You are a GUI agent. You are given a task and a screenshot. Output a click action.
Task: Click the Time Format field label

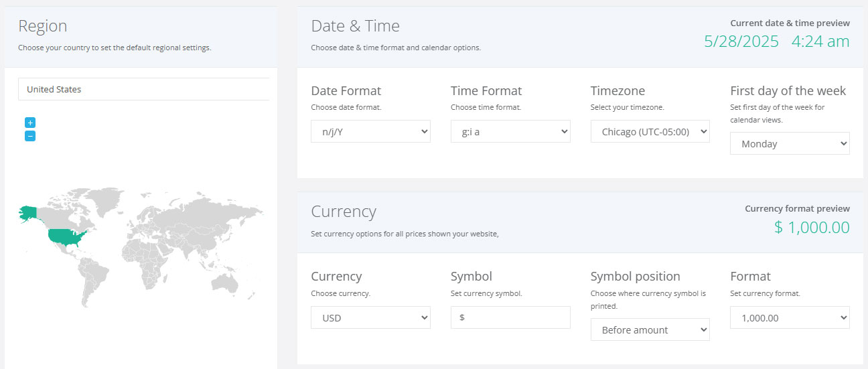(x=486, y=90)
